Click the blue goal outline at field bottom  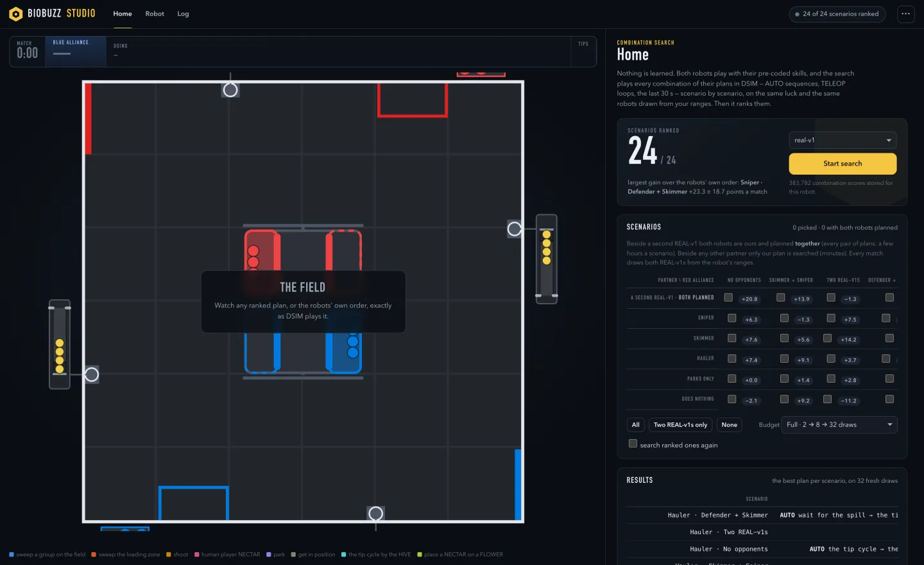[194, 503]
